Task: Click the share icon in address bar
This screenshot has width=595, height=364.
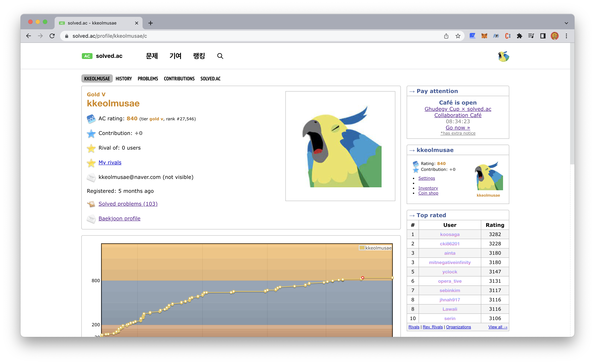Action: [446, 36]
